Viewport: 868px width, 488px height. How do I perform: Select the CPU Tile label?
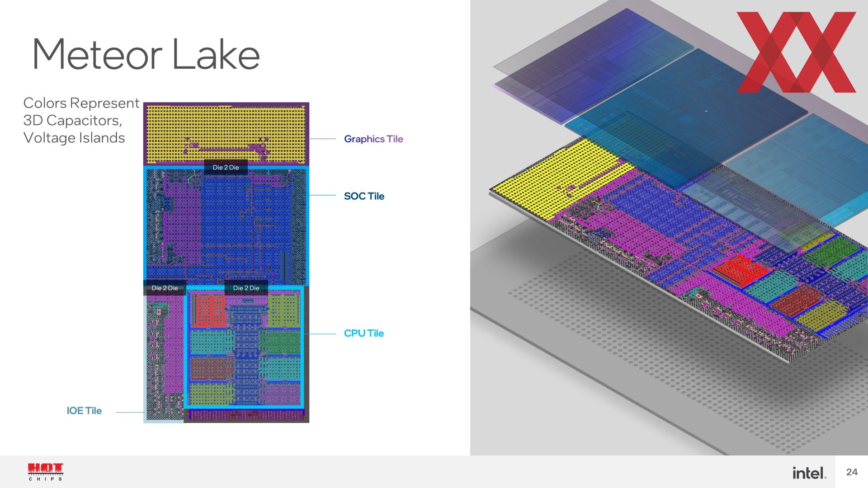click(x=364, y=333)
